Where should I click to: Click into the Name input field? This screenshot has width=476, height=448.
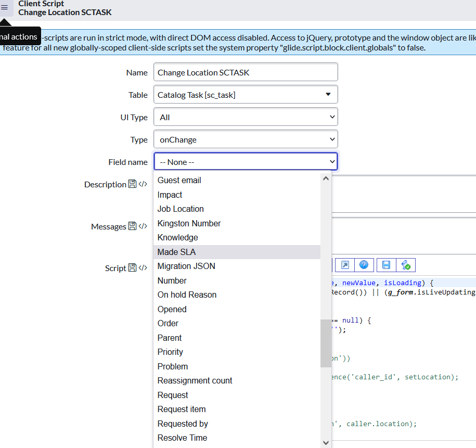[x=246, y=72]
